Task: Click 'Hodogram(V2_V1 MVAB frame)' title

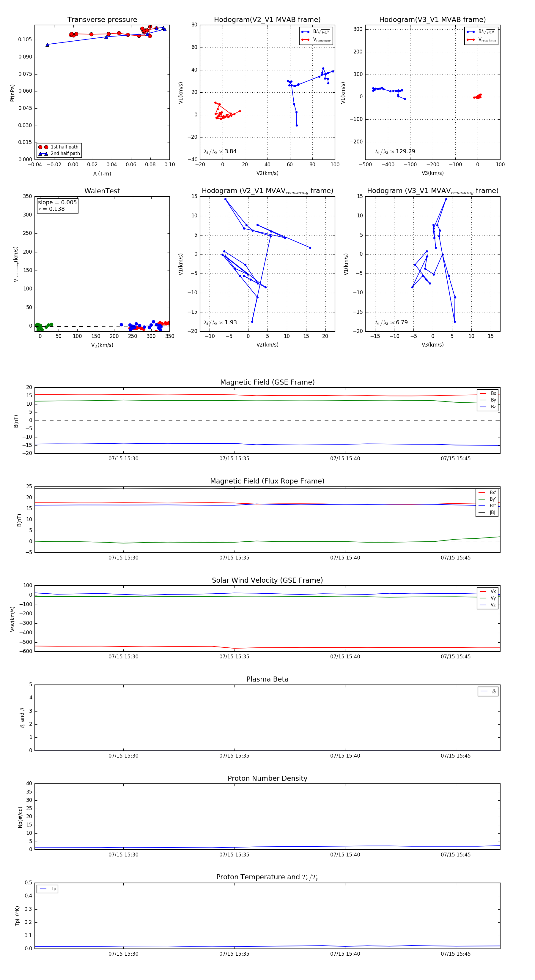Action: tap(267, 19)
